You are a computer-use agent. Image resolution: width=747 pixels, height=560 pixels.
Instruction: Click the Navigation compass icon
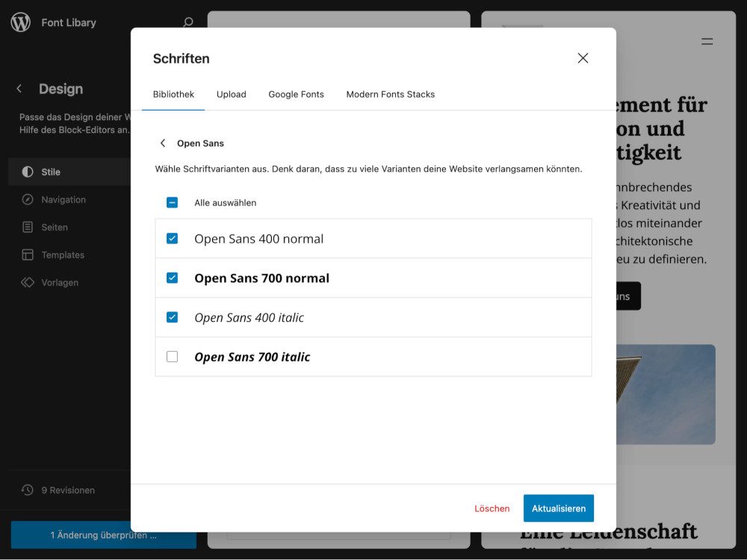pos(28,199)
